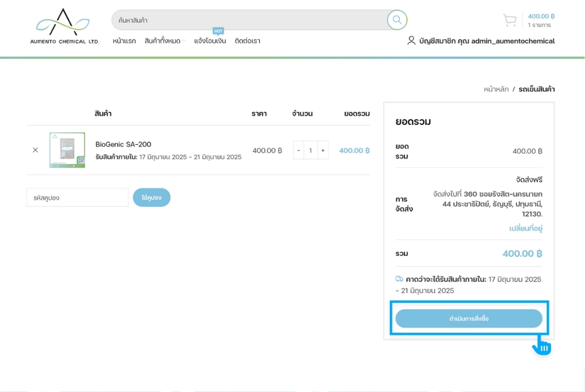The image size is (585, 392).
Task: Go to หน้าแรก menu item
Action: (124, 41)
